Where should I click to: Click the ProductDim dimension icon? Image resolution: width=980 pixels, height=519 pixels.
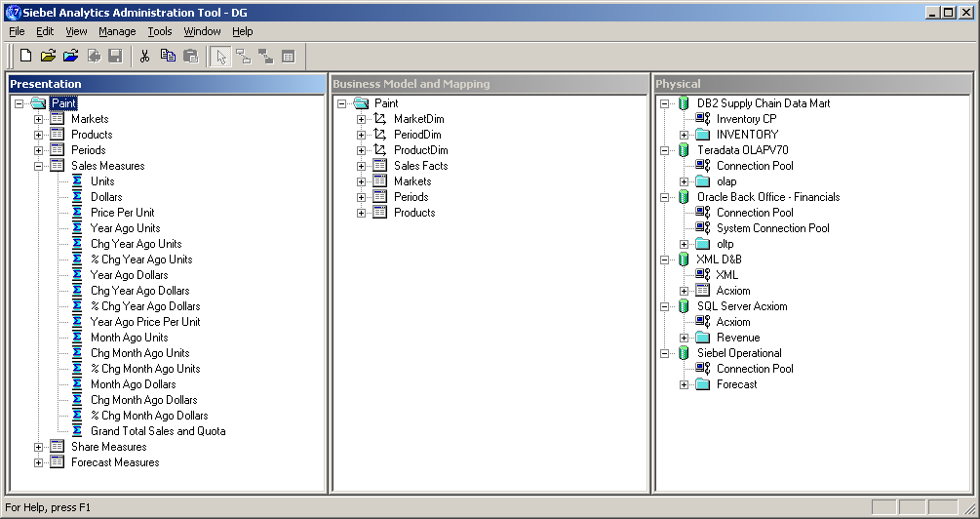(380, 150)
